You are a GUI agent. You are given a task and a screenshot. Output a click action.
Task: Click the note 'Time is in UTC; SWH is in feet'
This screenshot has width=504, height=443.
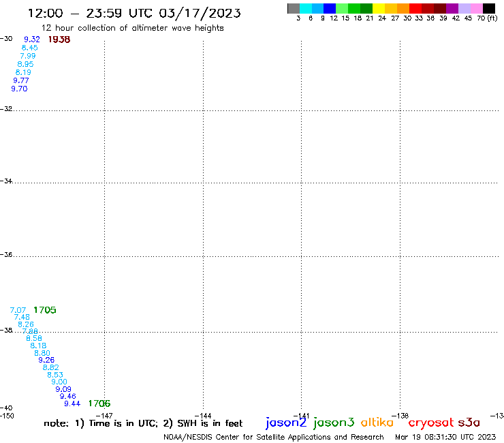143,423
